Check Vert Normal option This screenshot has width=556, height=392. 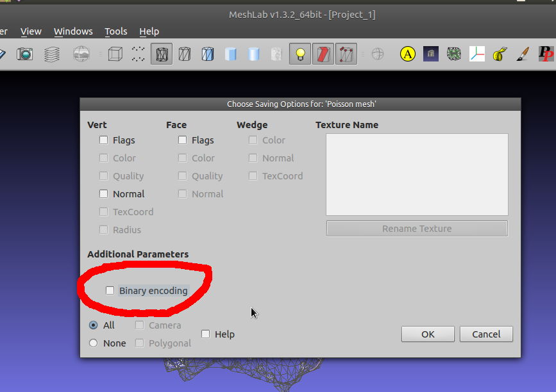103,193
